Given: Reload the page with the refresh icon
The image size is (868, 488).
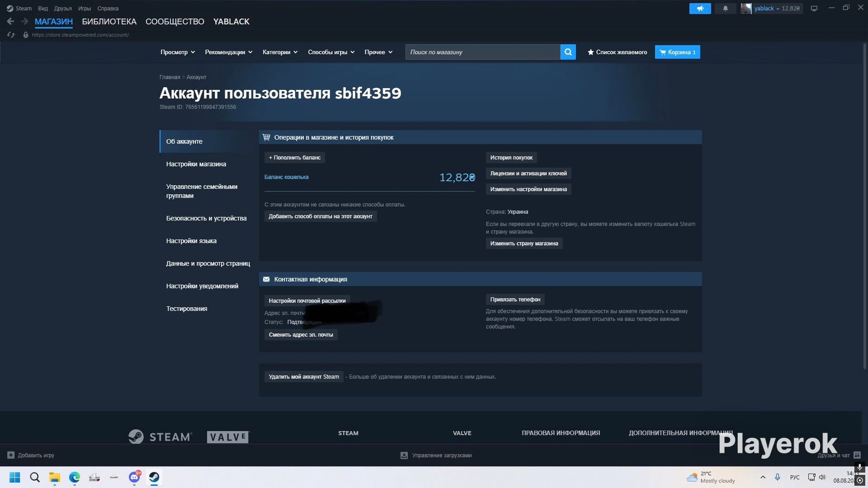Looking at the screenshot, I should 11,35.
